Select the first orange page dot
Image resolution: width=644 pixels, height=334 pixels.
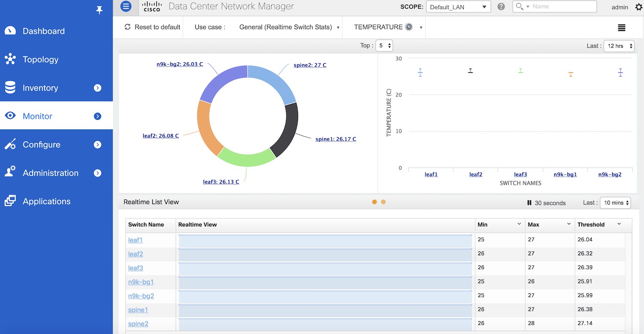pyautogui.click(x=374, y=202)
